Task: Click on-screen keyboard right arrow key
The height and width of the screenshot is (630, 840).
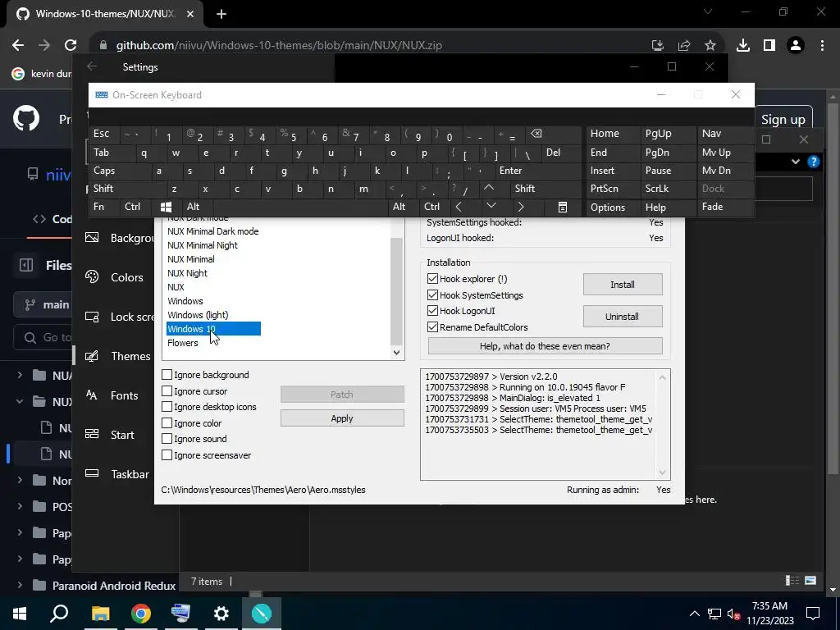Action: point(521,207)
